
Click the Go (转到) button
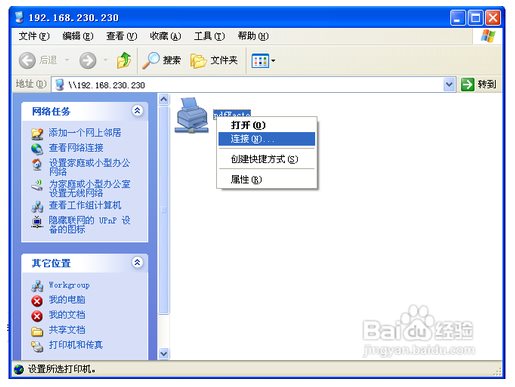tap(478, 84)
